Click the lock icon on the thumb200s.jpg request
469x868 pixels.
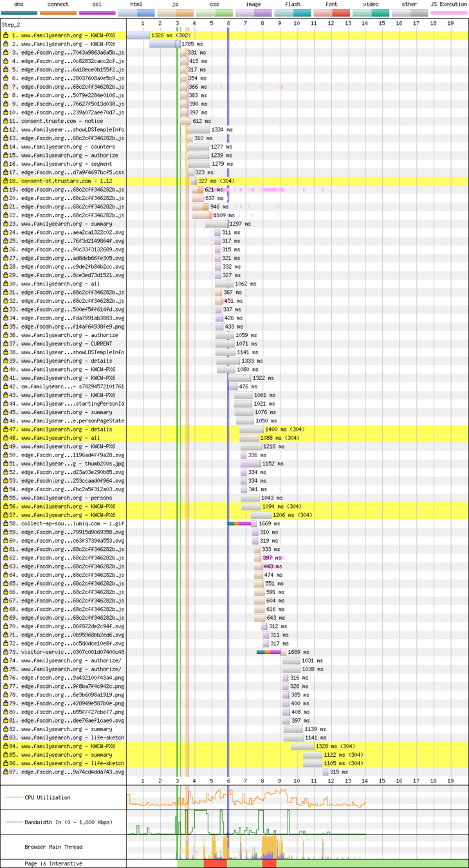(6, 464)
